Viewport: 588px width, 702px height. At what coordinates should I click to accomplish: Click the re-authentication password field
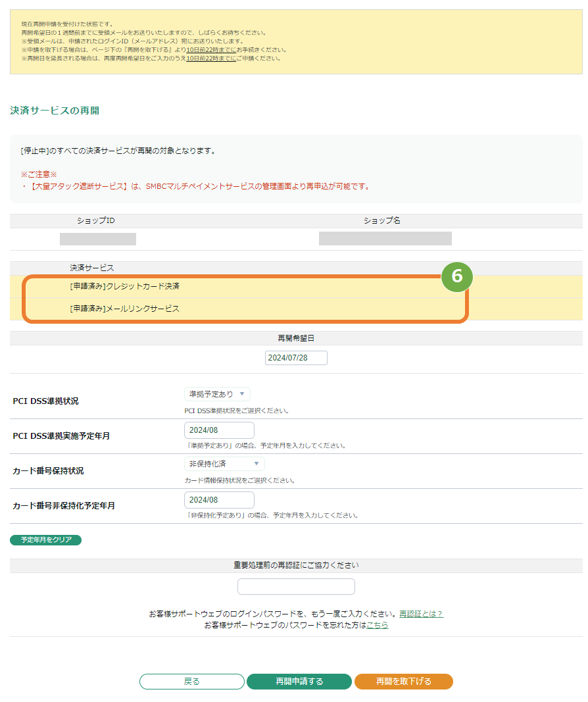(x=296, y=586)
